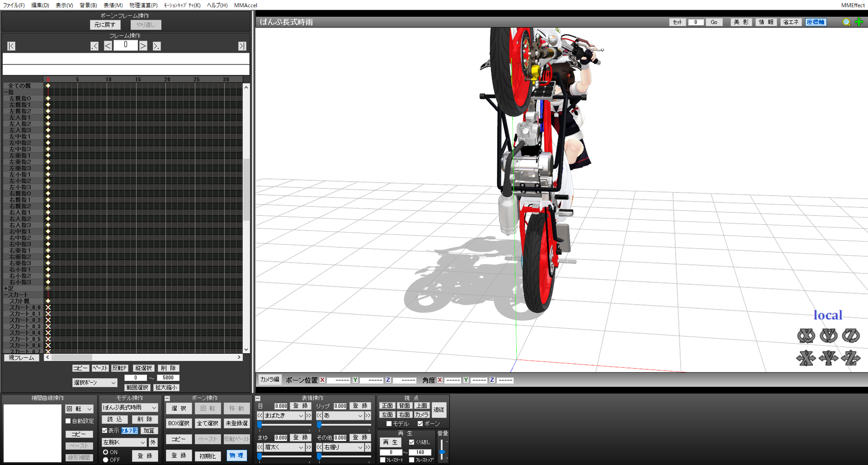Click >> next arrow beside 右握り morph

[x=368, y=447]
